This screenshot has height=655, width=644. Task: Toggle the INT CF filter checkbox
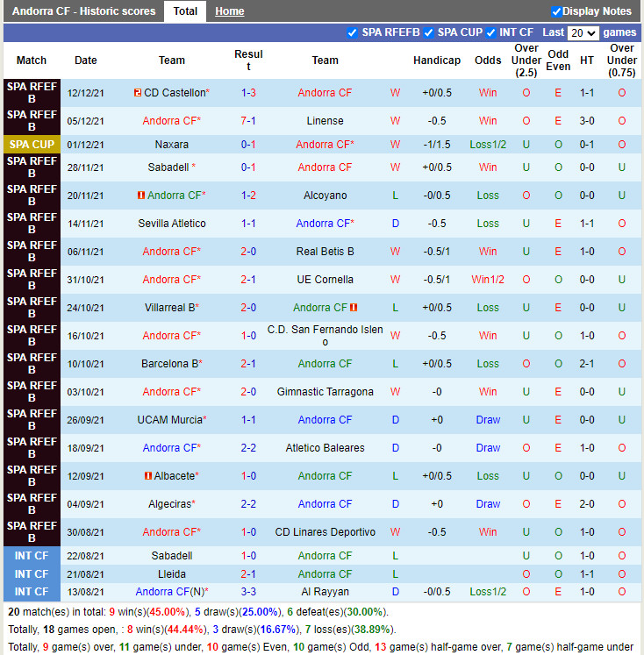click(491, 32)
